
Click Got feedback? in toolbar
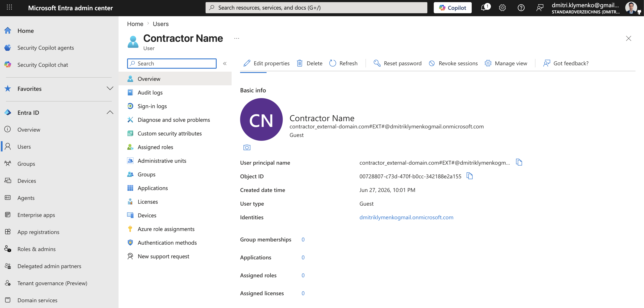pyautogui.click(x=566, y=64)
